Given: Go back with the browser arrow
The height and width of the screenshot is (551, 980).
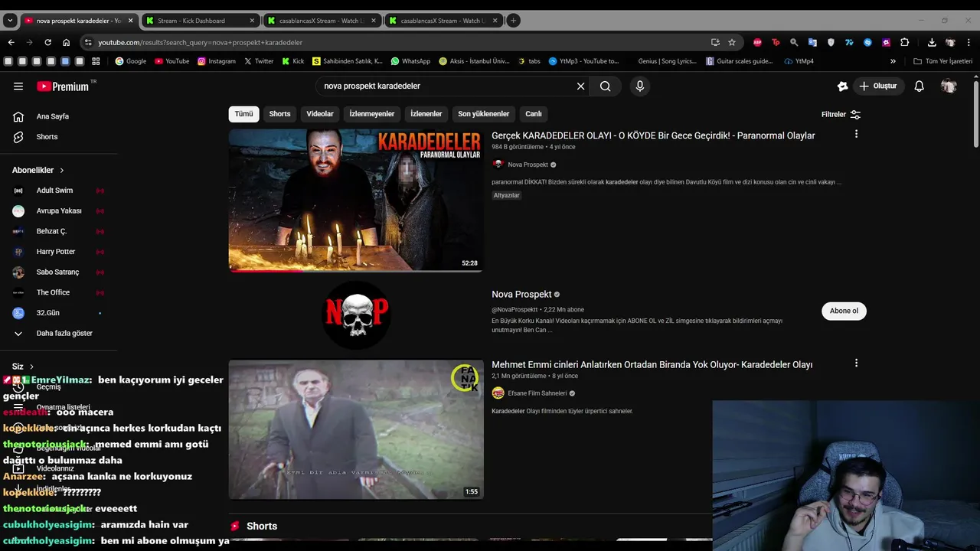Looking at the screenshot, I should [11, 42].
